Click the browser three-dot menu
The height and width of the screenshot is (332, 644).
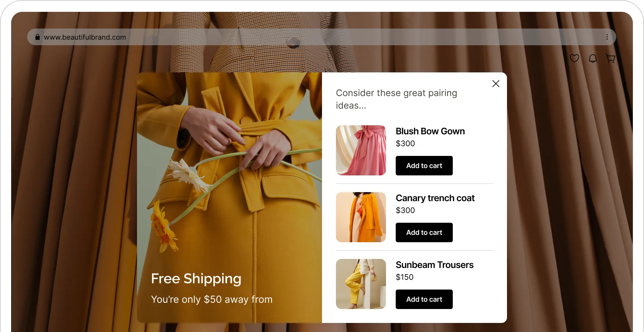click(607, 37)
